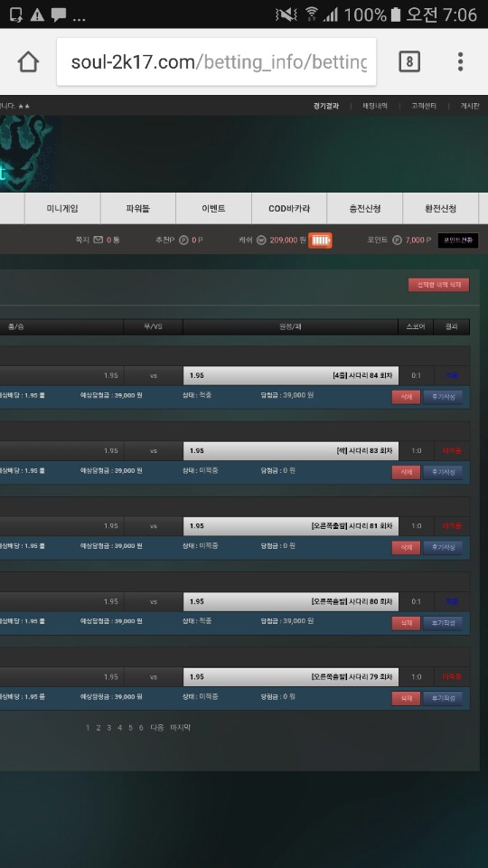Go to page 3 in the pagination
The height and width of the screenshot is (868, 488).
(109, 727)
